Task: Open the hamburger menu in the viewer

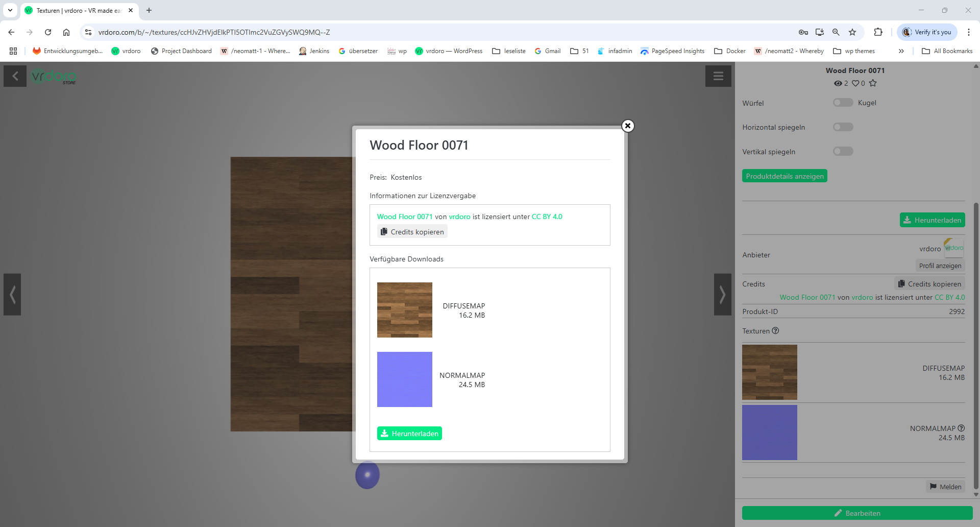Action: (718, 76)
